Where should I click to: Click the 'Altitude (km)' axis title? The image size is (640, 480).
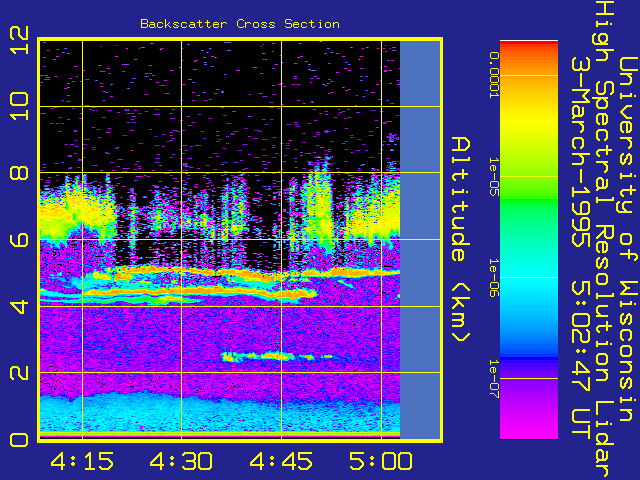(461, 239)
